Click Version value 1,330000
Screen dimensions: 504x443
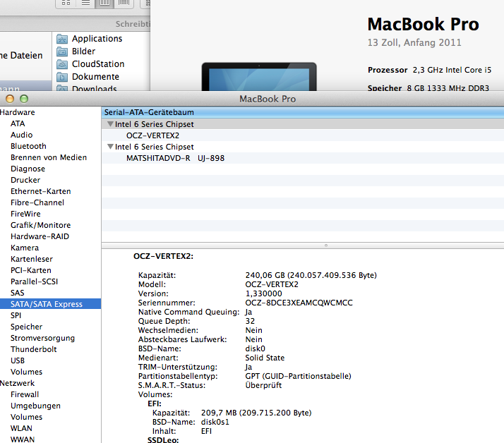[263, 293]
